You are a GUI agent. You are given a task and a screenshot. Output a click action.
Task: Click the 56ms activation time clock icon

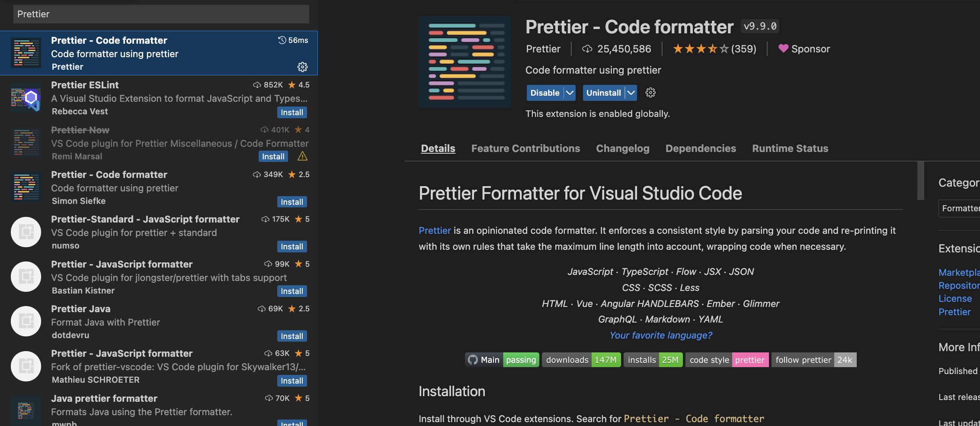pos(282,40)
